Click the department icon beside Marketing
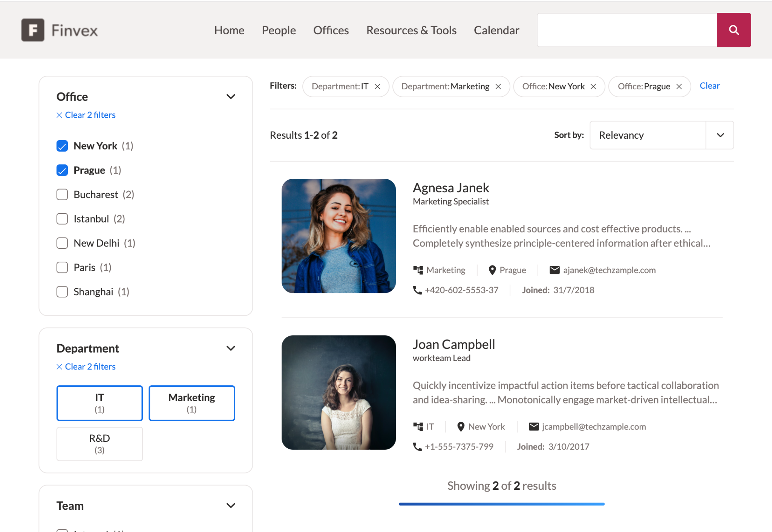This screenshot has width=772, height=532. (418, 270)
